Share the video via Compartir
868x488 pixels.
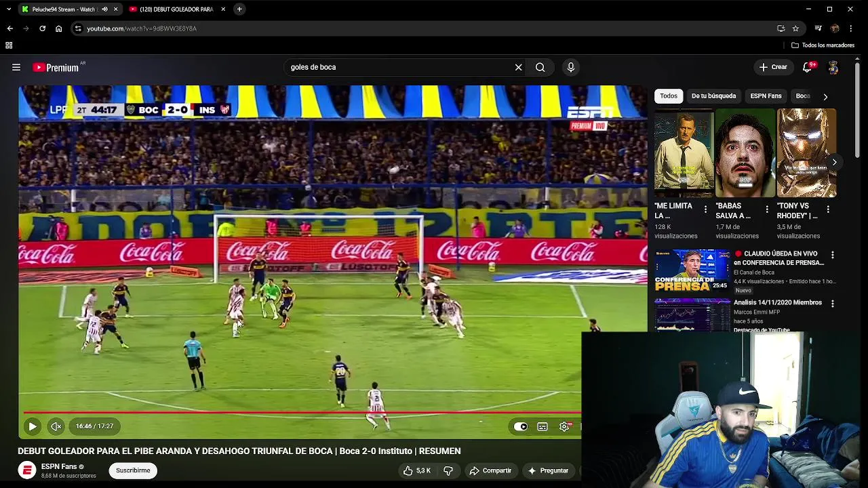pos(490,470)
